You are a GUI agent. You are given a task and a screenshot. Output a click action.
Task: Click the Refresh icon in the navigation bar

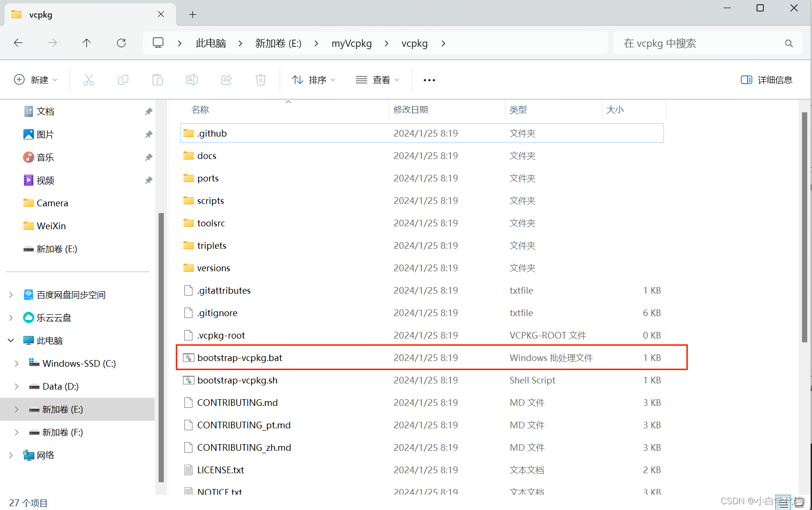click(x=121, y=43)
